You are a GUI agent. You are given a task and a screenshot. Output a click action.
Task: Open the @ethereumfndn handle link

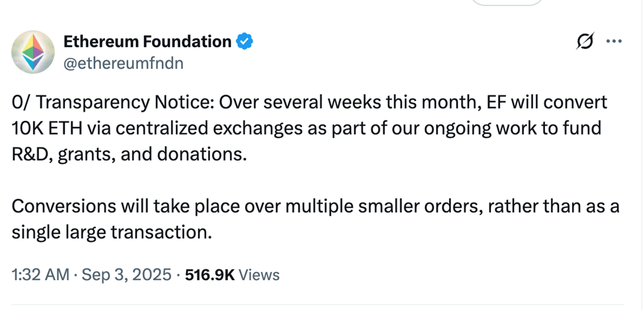123,63
